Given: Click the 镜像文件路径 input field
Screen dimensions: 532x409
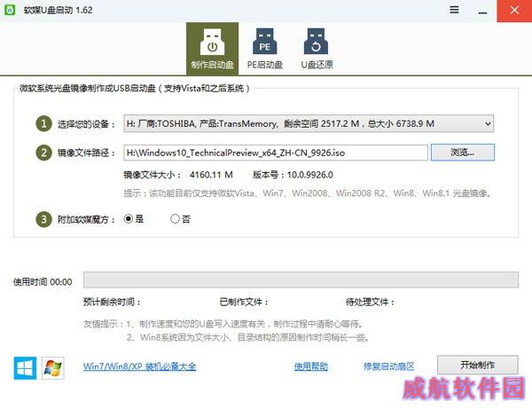Looking at the screenshot, I should (x=276, y=153).
